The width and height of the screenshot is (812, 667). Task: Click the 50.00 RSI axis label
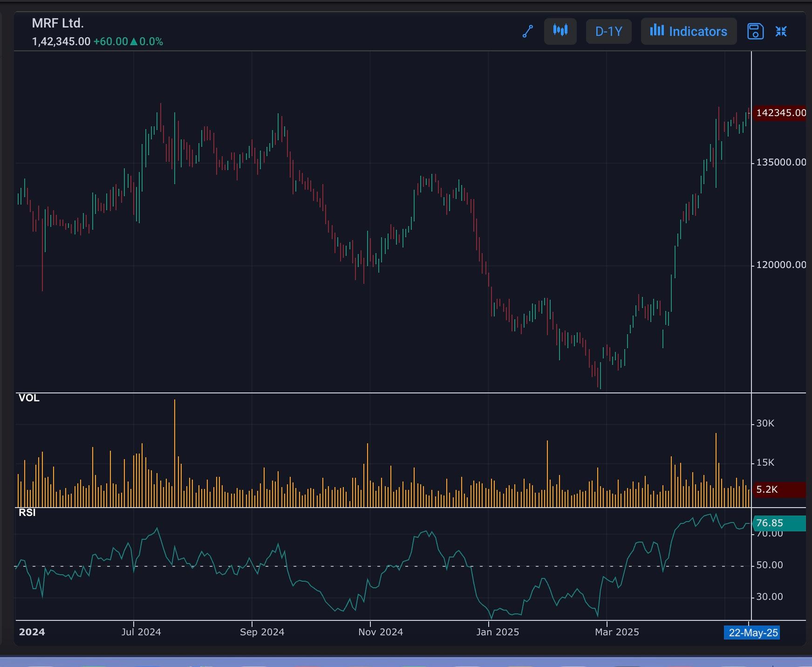click(x=770, y=565)
